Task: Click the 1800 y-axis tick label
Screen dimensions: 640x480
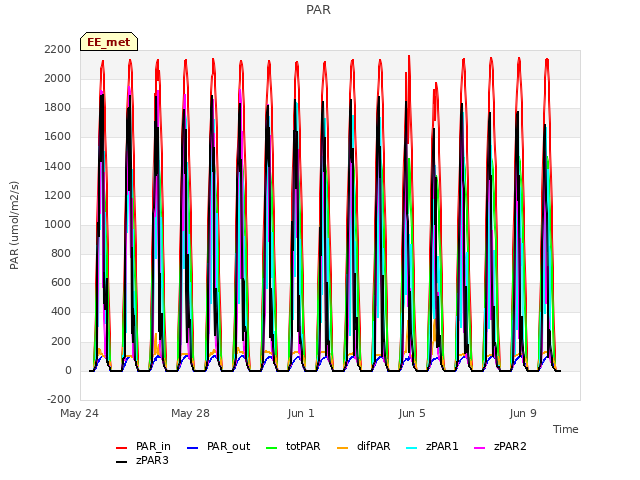Action: (58, 108)
